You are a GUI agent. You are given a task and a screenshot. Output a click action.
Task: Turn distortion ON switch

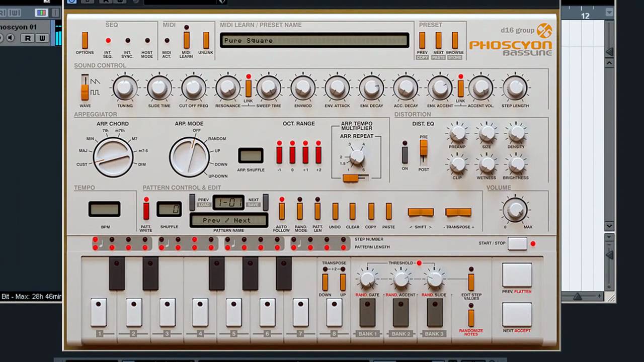405,155
